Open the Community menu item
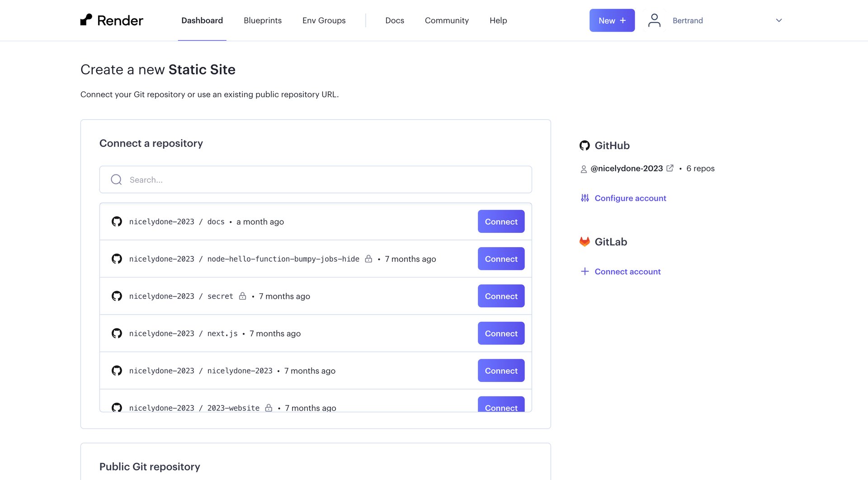The width and height of the screenshot is (868, 480). click(447, 20)
